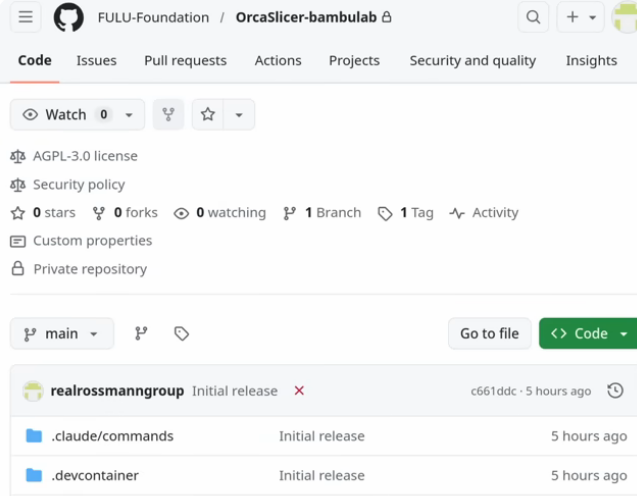Open commit history clock icon
This screenshot has height=496, width=637.
615,391
